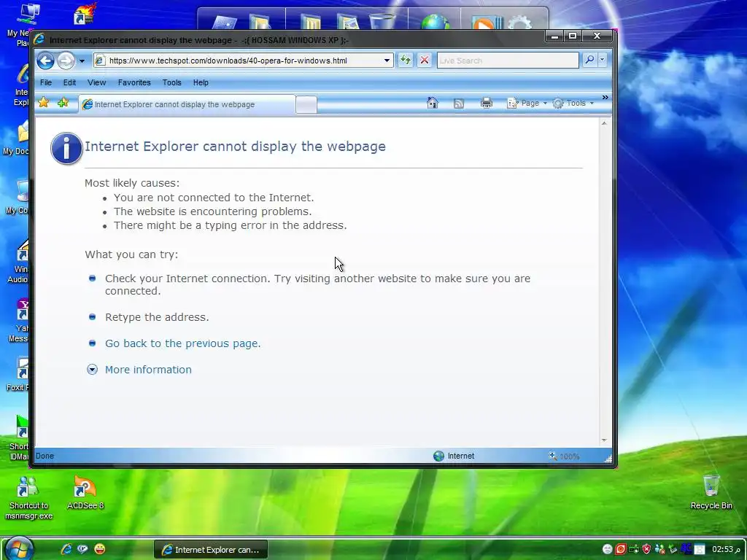Open the View menu
The width and height of the screenshot is (747, 560).
click(97, 82)
